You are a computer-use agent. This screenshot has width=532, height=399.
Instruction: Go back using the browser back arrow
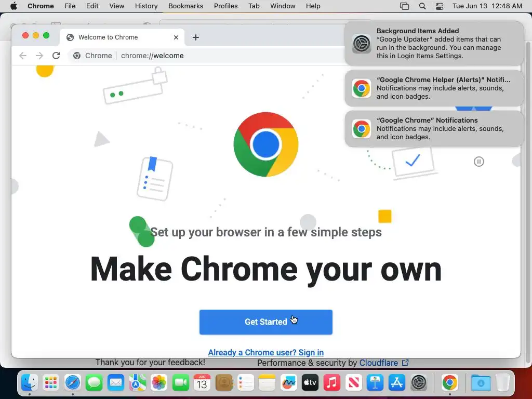click(23, 56)
